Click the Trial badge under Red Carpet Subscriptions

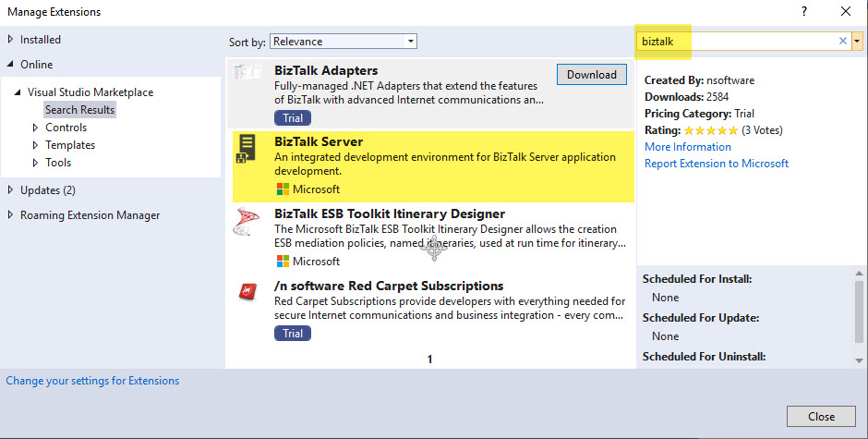293,333
